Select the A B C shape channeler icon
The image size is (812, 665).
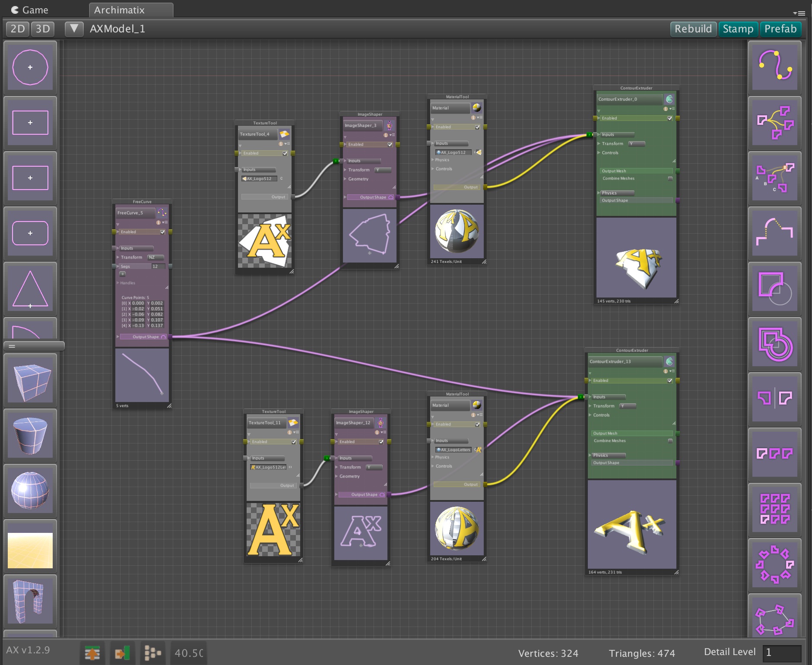(x=775, y=178)
